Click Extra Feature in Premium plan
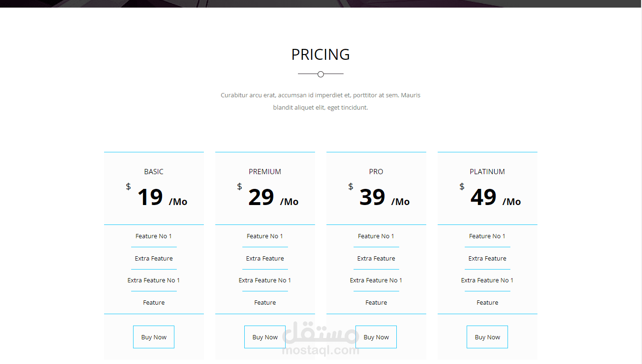 click(x=265, y=259)
